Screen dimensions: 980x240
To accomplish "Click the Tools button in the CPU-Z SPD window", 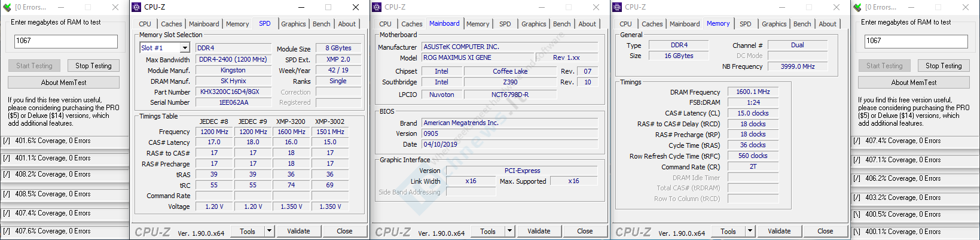I will (x=248, y=231).
